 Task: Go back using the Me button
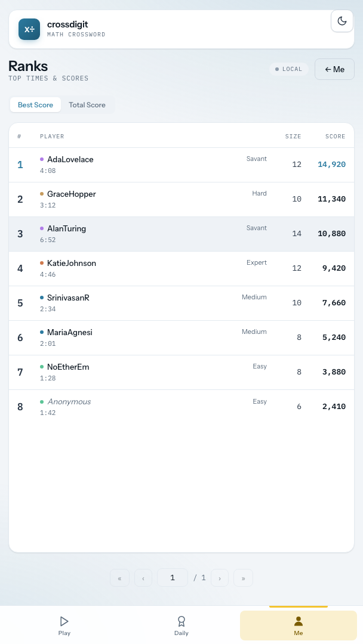point(334,69)
